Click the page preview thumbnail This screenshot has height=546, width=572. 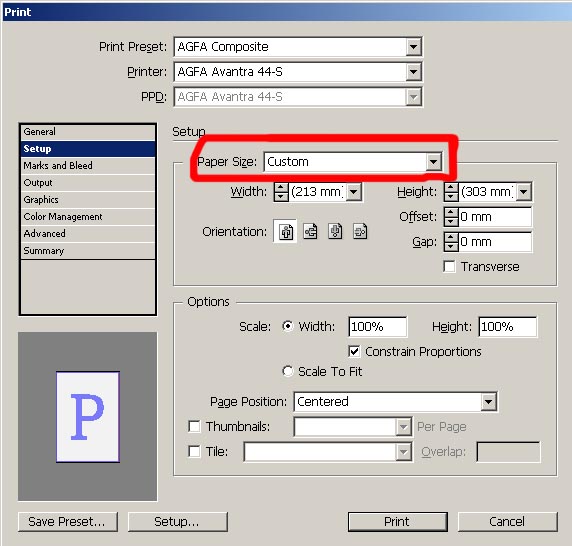pos(88,417)
